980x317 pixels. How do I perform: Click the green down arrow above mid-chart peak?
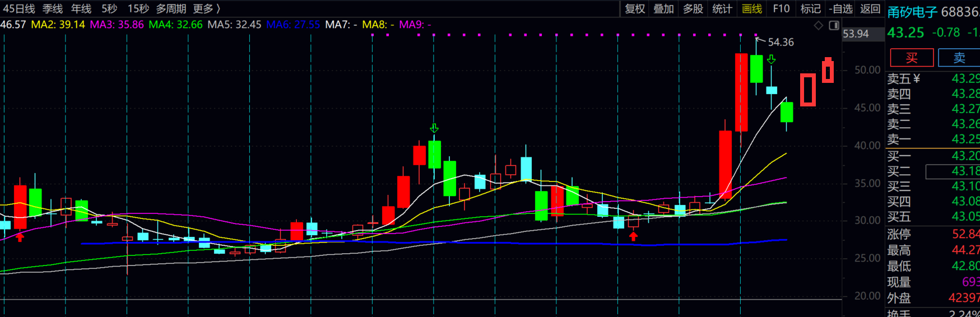(x=434, y=128)
